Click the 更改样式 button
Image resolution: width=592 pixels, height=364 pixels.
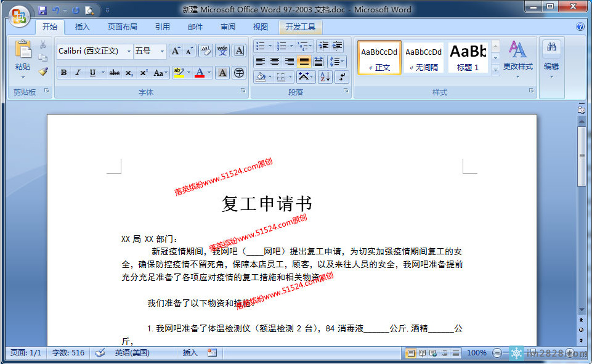[517, 57]
